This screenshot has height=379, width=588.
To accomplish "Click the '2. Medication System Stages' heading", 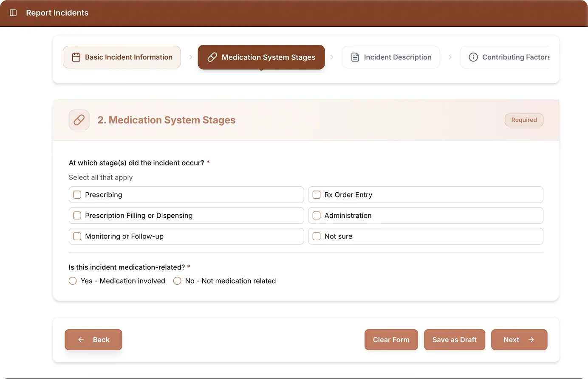I will pyautogui.click(x=167, y=120).
